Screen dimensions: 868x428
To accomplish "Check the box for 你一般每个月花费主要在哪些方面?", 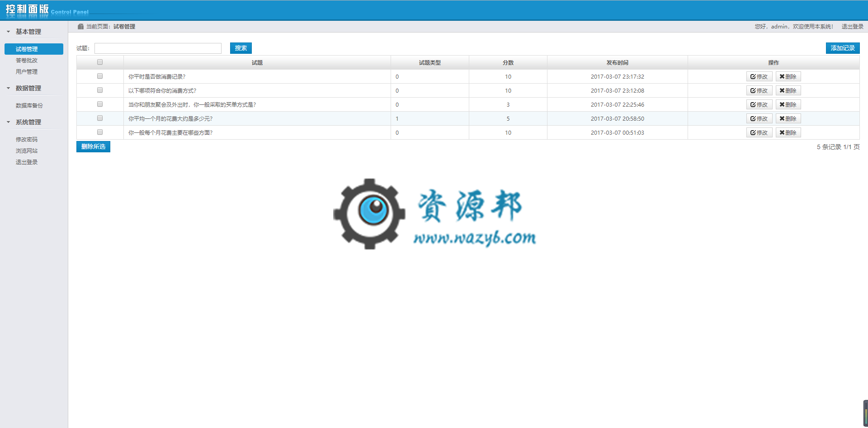I will click(x=100, y=132).
